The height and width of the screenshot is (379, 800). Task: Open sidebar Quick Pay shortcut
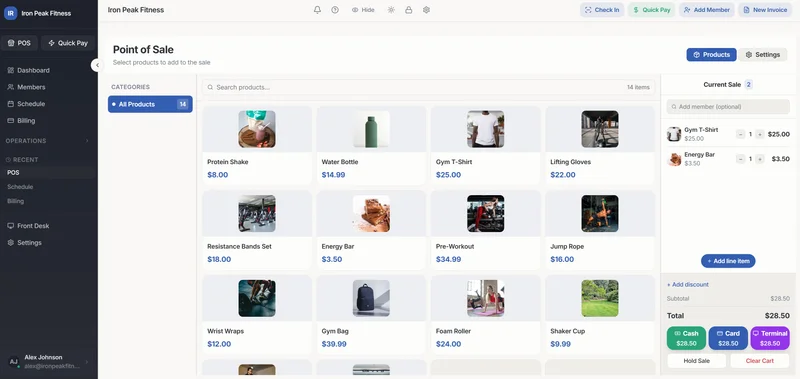click(68, 43)
